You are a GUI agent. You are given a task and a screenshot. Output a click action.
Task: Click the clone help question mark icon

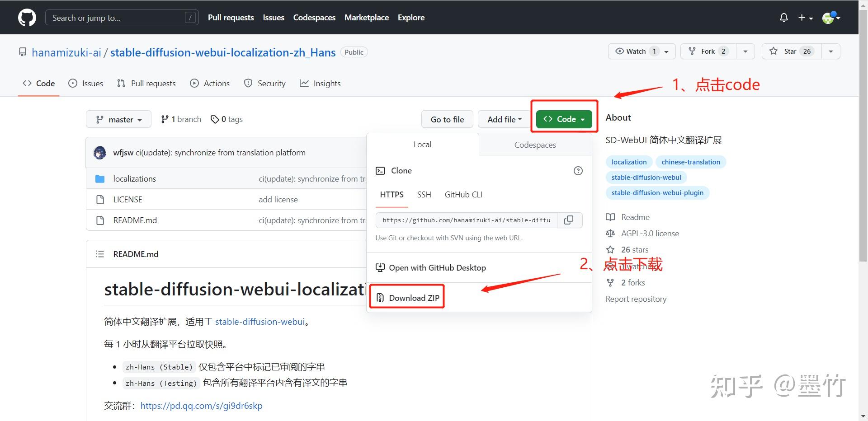[578, 171]
